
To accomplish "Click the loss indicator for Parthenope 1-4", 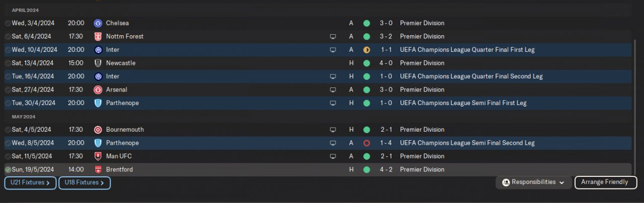I will [x=367, y=143].
